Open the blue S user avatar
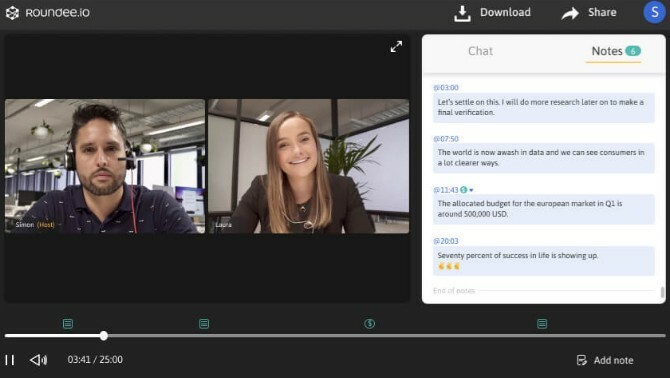This screenshot has width=670, height=378. [654, 12]
